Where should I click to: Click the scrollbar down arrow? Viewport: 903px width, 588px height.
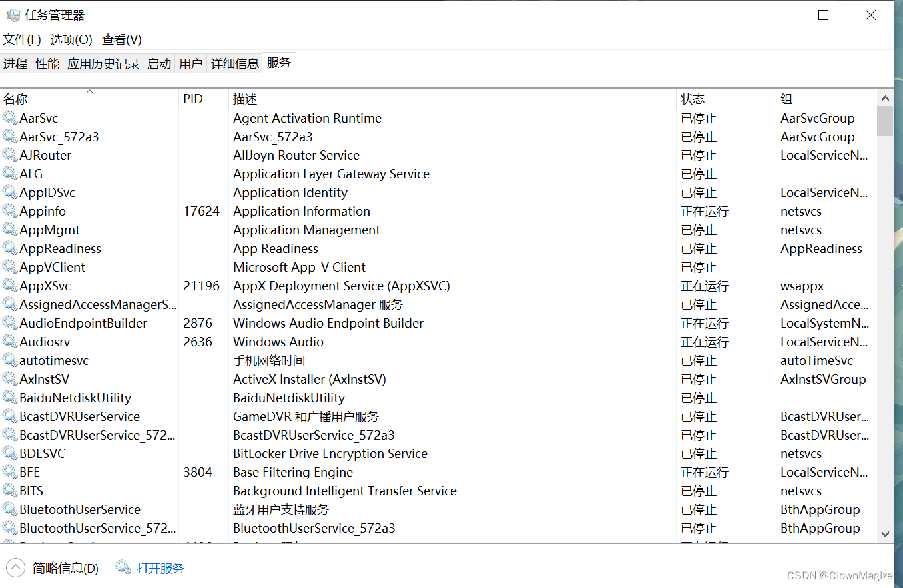point(885,534)
